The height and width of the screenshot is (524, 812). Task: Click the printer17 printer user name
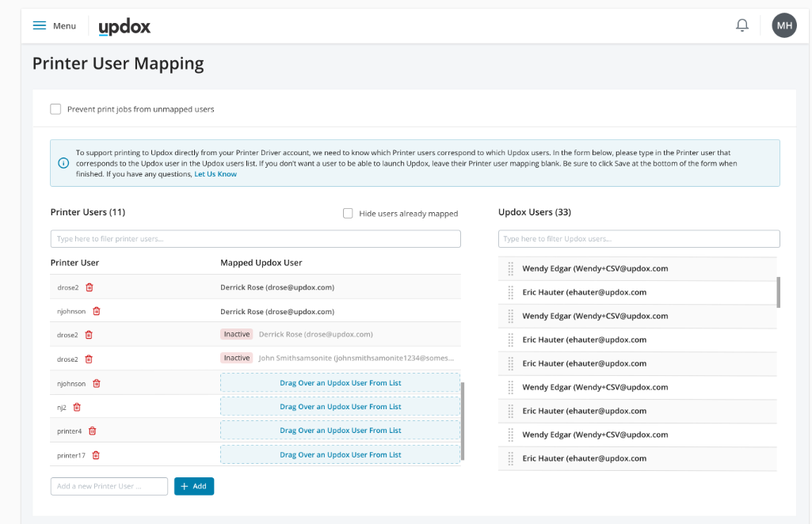click(x=71, y=456)
